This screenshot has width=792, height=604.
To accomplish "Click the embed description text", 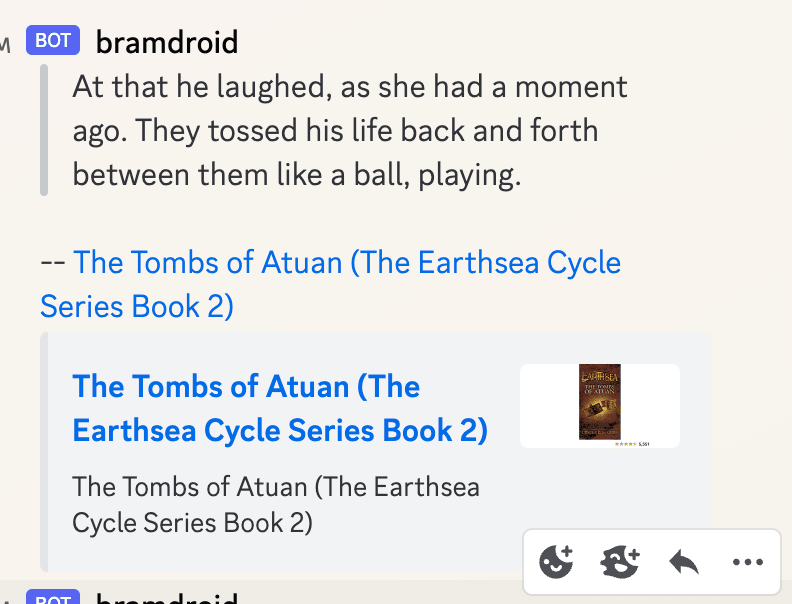I will [x=275, y=504].
